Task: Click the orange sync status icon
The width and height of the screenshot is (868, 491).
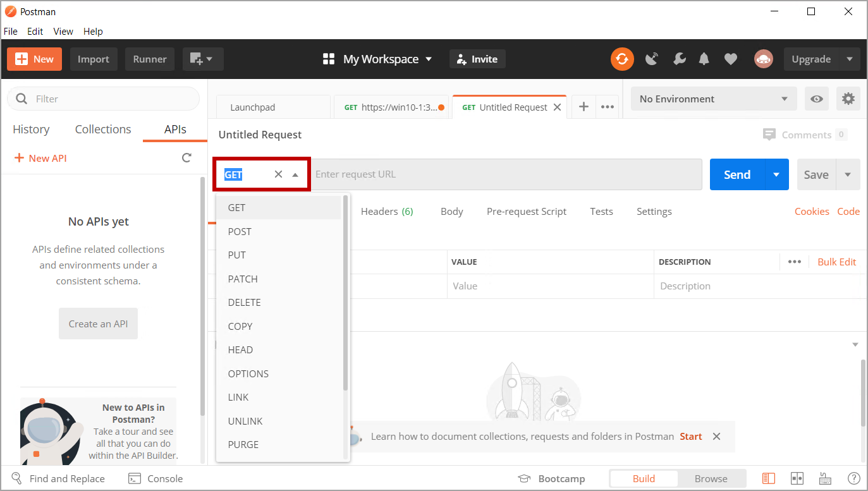Action: coord(622,59)
